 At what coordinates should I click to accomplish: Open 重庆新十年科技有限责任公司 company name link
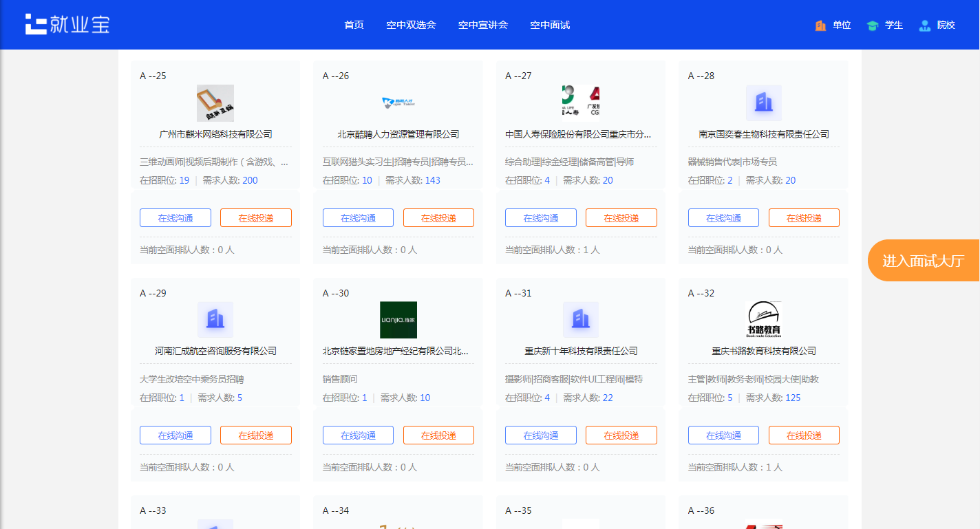click(580, 351)
